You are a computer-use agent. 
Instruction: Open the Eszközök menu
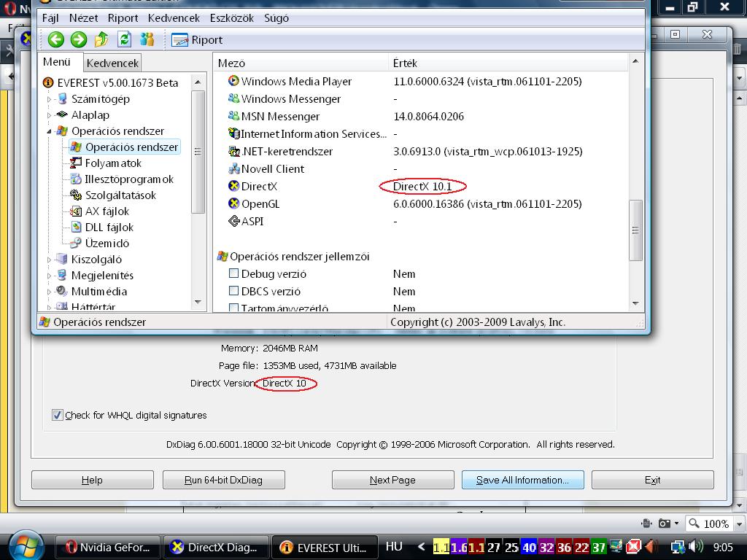(x=231, y=18)
